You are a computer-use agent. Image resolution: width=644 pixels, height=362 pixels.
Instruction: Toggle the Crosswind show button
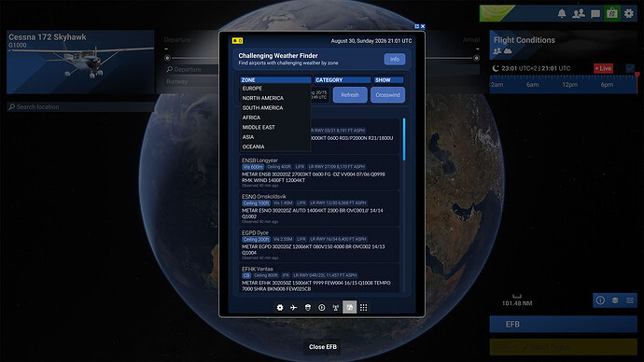coord(387,95)
